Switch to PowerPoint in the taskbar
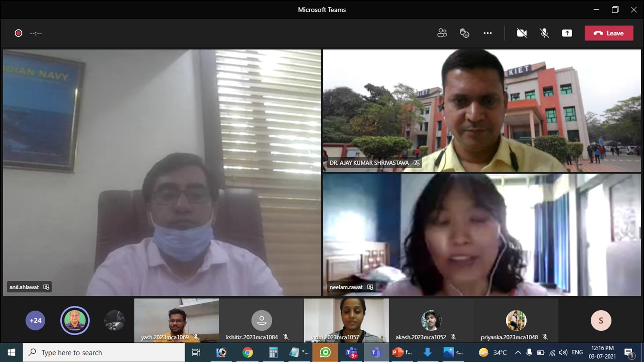Screen dimensions: 644x362 402,352
